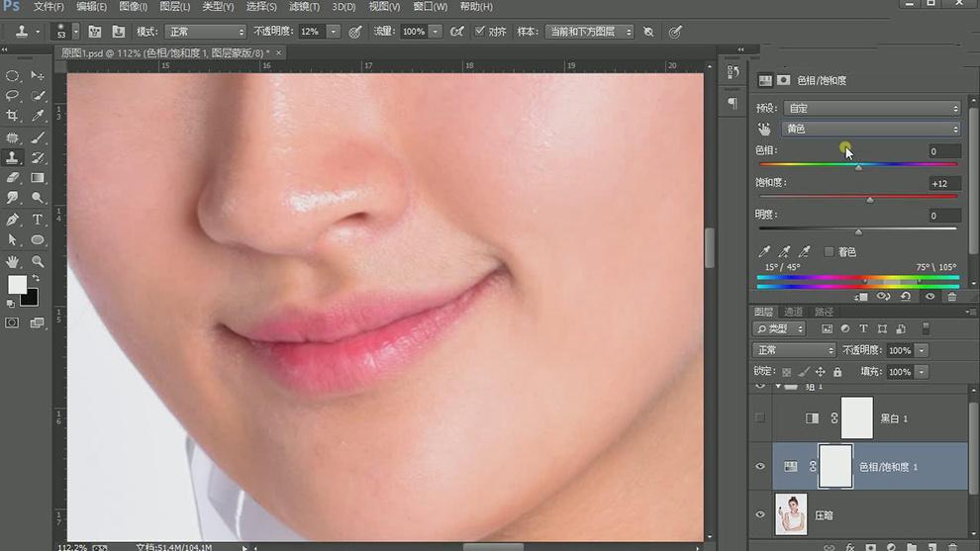Click the on-image adjustment hand icon
The height and width of the screenshot is (551, 980).
(x=764, y=129)
